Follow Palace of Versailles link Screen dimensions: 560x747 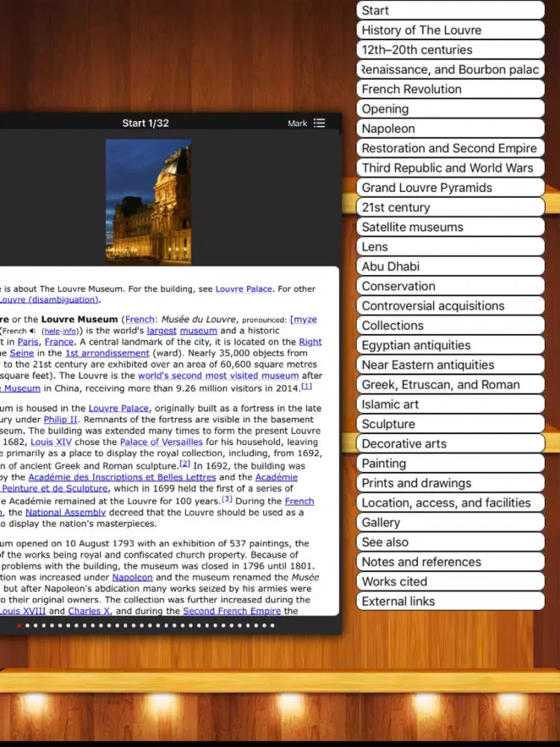[161, 441]
